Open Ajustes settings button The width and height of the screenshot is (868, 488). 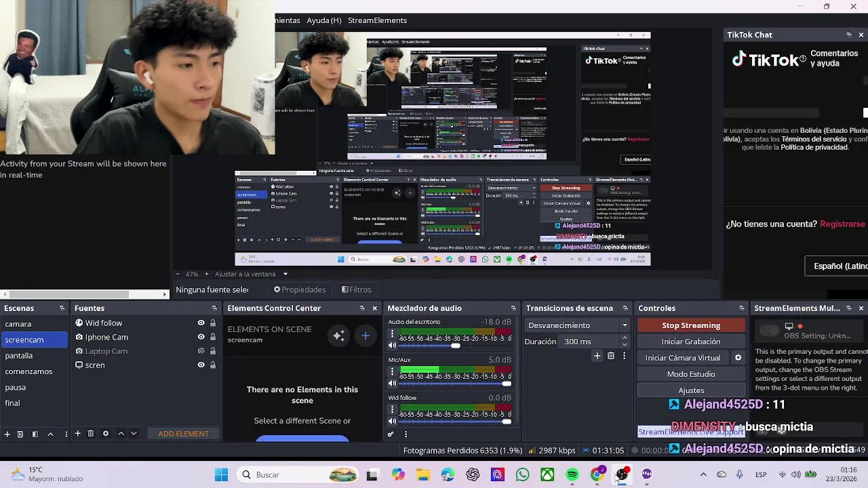pos(691,390)
